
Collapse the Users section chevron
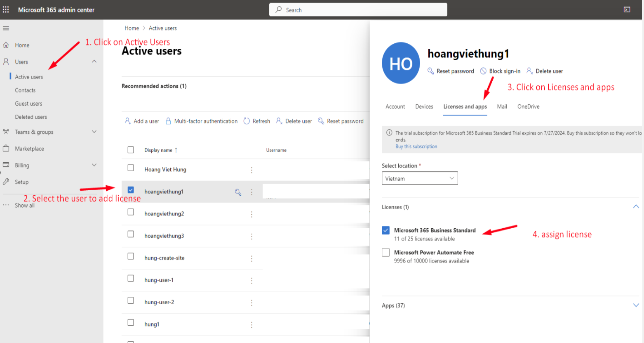(x=94, y=61)
